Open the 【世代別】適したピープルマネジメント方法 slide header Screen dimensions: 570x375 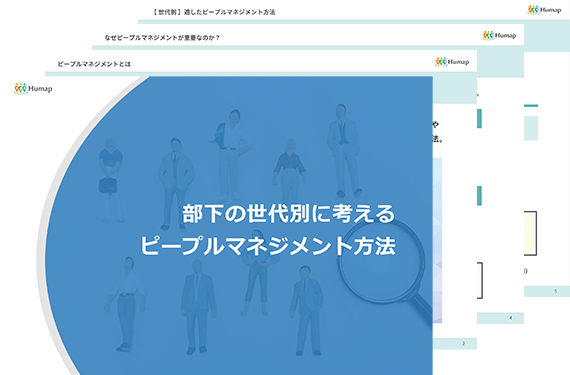click(213, 12)
